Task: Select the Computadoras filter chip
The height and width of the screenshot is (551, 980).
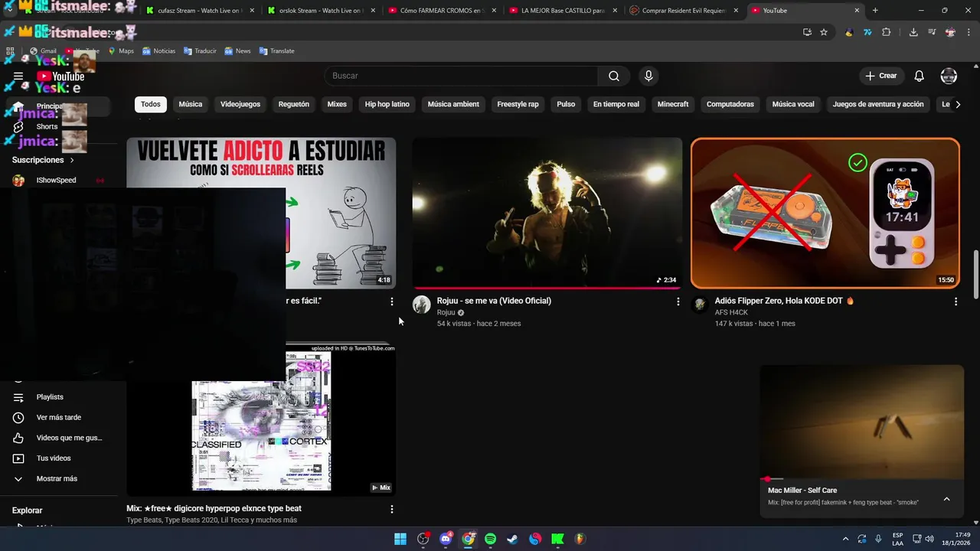Action: point(730,105)
